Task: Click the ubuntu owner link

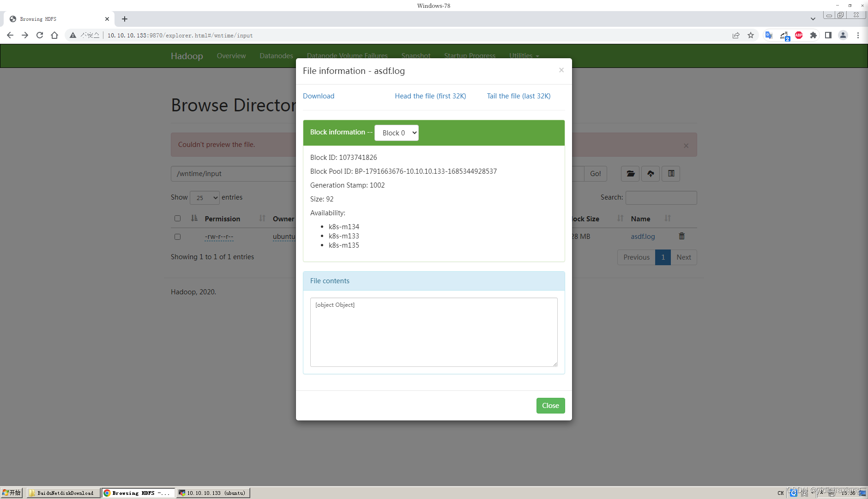Action: (283, 237)
